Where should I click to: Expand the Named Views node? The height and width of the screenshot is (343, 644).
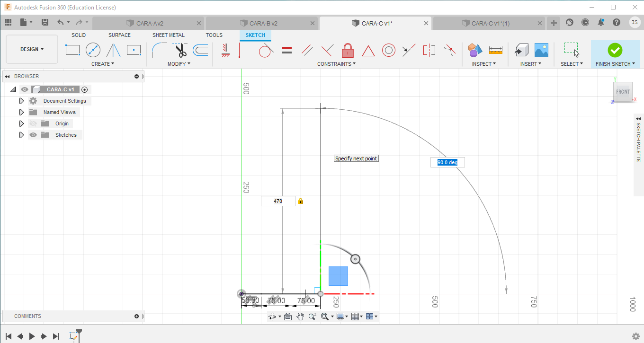coord(21,112)
